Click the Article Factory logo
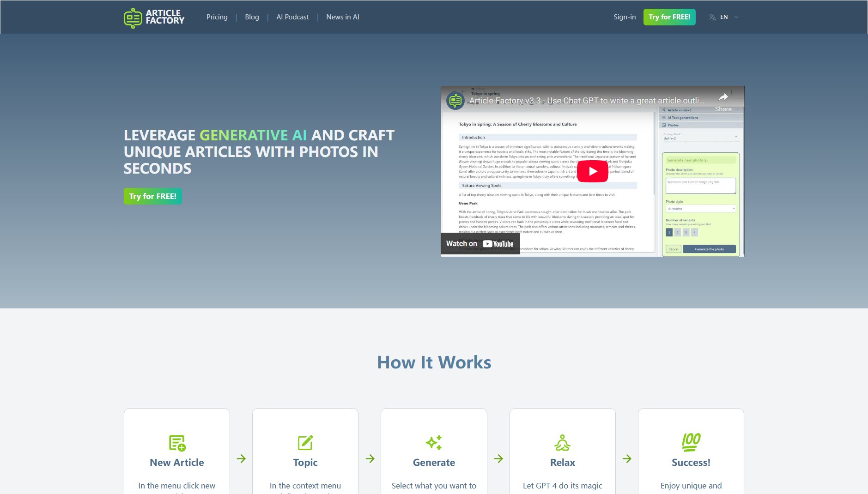868x494 pixels. tap(154, 17)
